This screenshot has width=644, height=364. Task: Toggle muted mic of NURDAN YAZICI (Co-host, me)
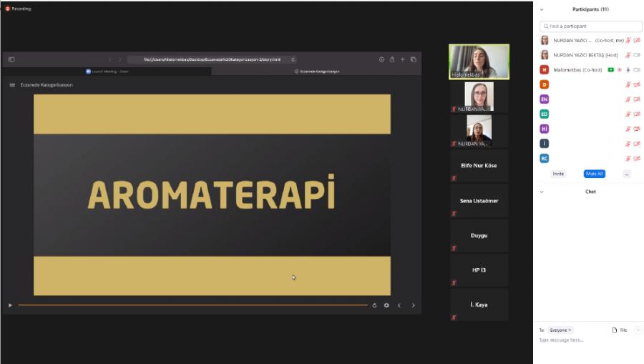pyautogui.click(x=628, y=40)
